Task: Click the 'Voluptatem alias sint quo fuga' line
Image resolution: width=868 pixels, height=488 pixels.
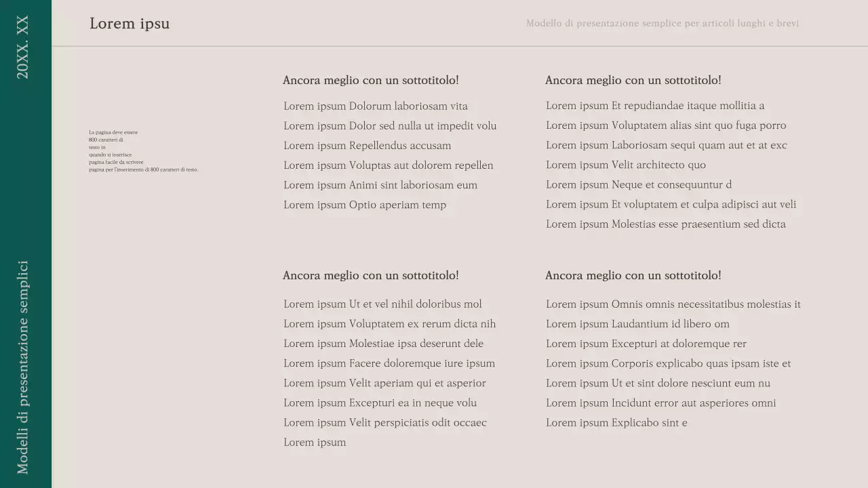Action: pos(666,125)
